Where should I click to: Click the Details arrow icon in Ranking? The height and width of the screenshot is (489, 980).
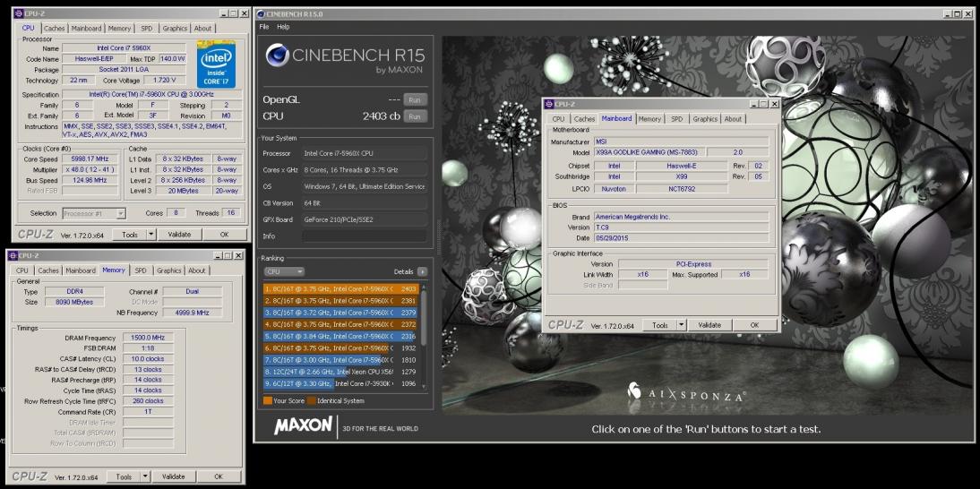[x=423, y=271]
